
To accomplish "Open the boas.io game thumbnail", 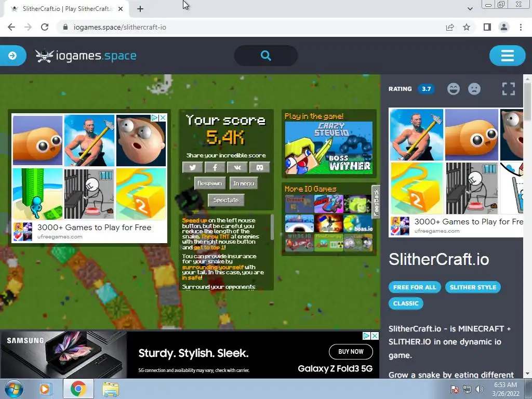I will (x=358, y=223).
